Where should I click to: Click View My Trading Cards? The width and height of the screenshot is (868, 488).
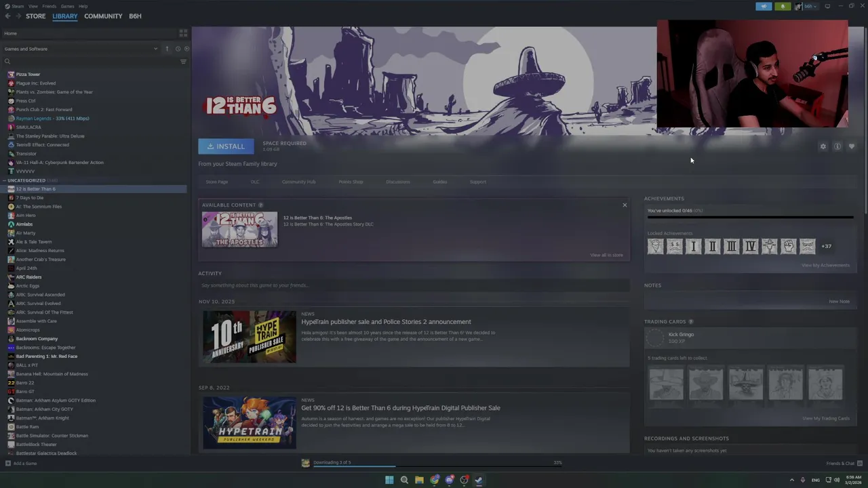point(826,418)
